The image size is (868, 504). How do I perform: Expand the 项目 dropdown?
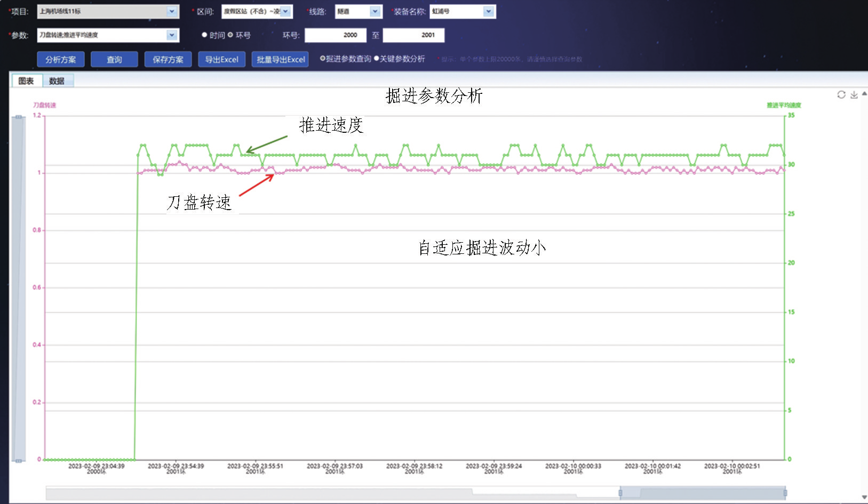(x=172, y=12)
